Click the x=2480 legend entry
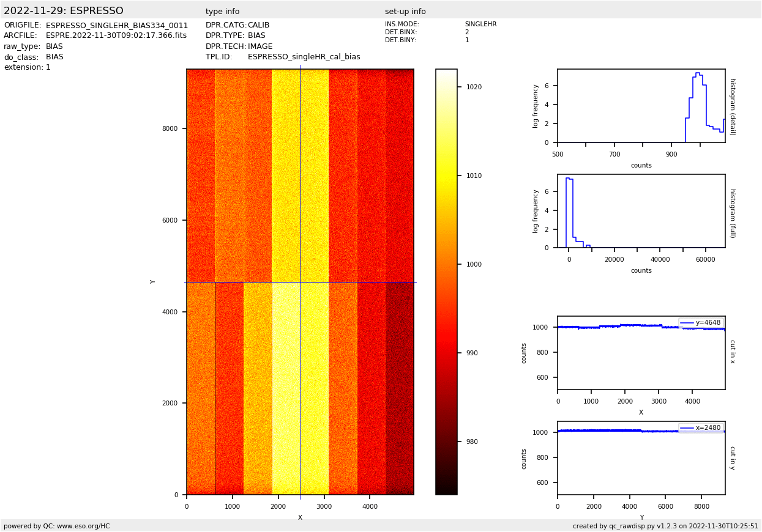The width and height of the screenshot is (762, 532). [x=701, y=428]
